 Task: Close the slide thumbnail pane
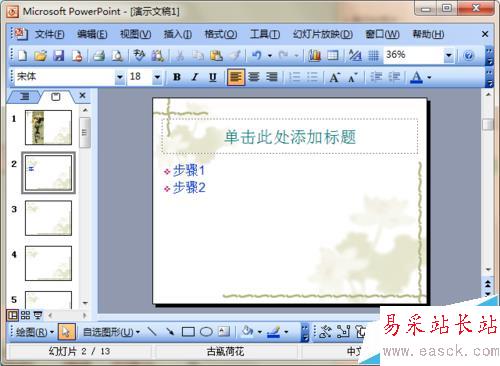point(83,96)
